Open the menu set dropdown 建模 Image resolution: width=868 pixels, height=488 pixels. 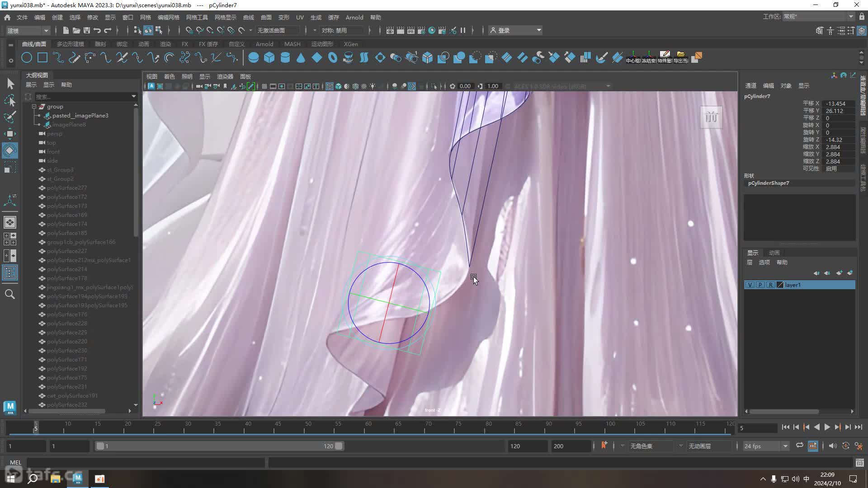[28, 30]
